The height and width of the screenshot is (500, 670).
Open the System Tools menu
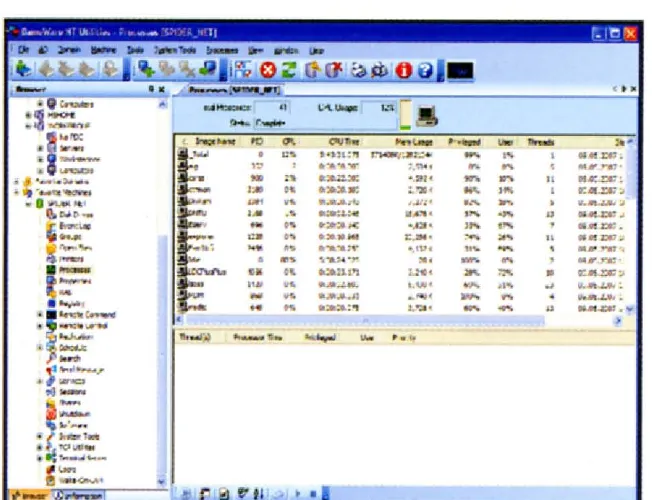pos(175,50)
